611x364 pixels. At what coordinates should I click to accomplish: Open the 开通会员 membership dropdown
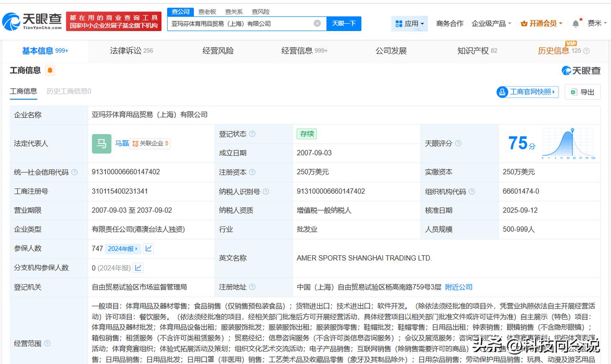(x=541, y=23)
